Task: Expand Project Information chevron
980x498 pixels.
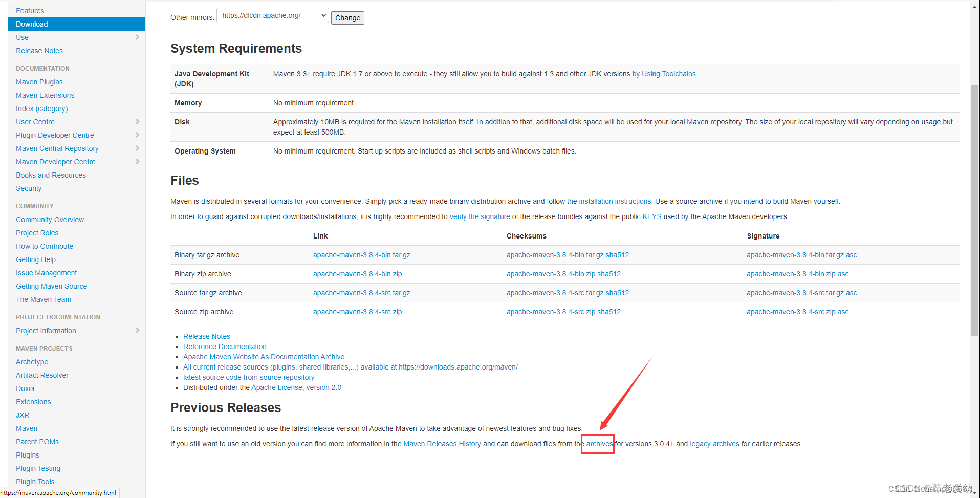Action: [x=137, y=331]
